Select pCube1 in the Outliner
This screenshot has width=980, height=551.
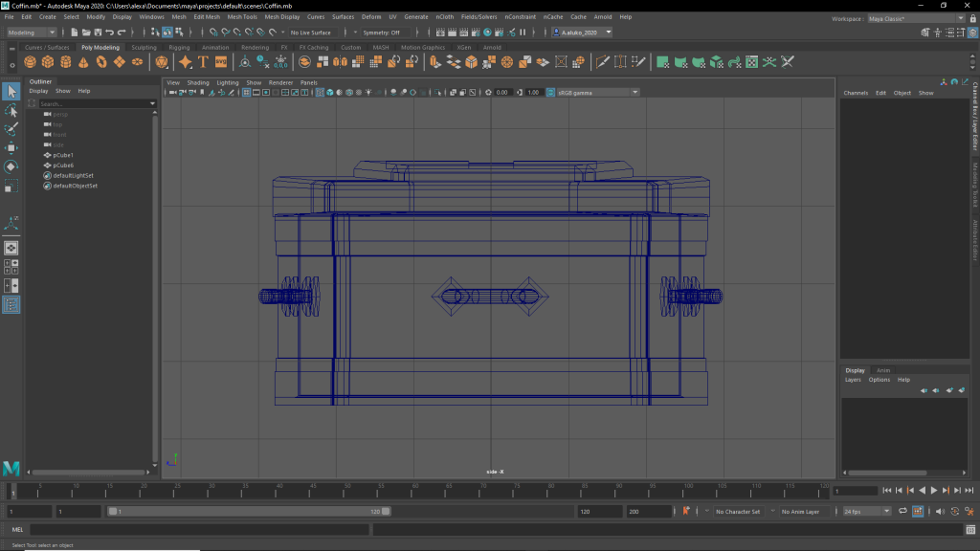pos(63,155)
